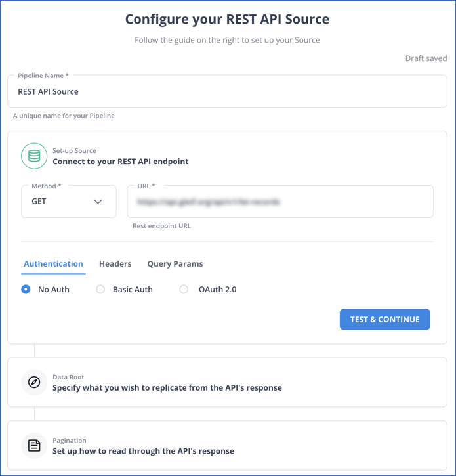Select the No Auth radio button
Image resolution: width=456 pixels, height=476 pixels.
click(26, 290)
